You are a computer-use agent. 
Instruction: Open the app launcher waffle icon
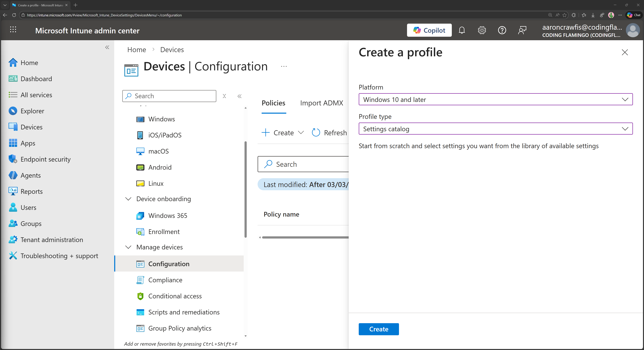[13, 30]
